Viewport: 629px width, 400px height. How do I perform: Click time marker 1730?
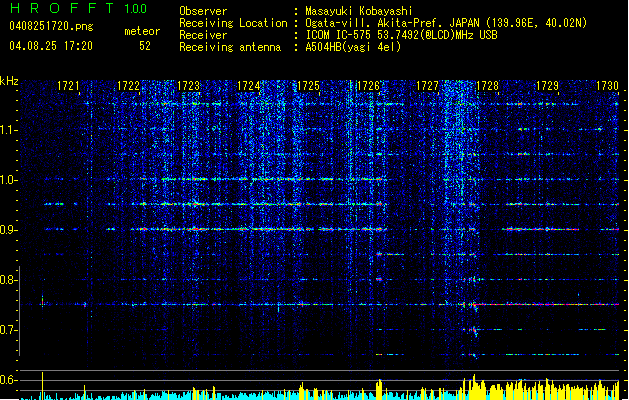[x=607, y=86]
